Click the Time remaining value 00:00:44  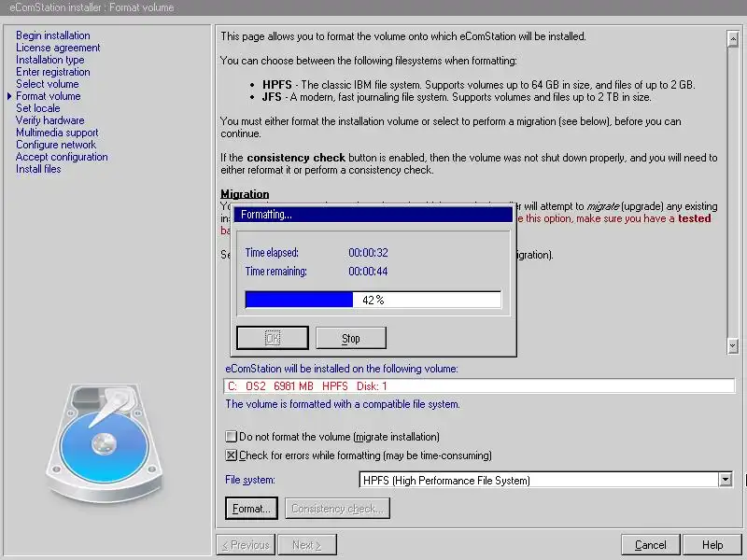[x=368, y=271]
